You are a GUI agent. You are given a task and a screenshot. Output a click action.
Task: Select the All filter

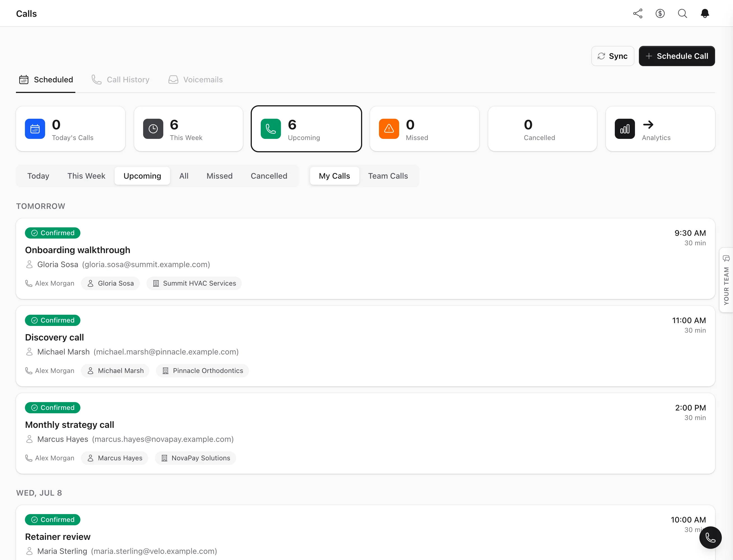pyautogui.click(x=184, y=176)
